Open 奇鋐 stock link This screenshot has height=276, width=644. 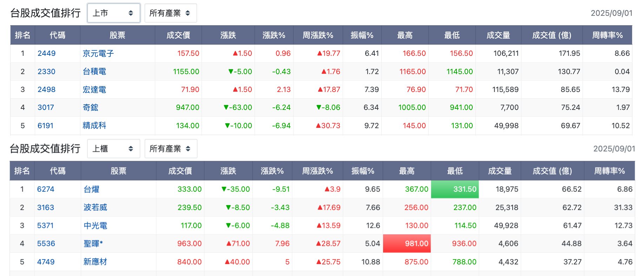[x=90, y=107]
